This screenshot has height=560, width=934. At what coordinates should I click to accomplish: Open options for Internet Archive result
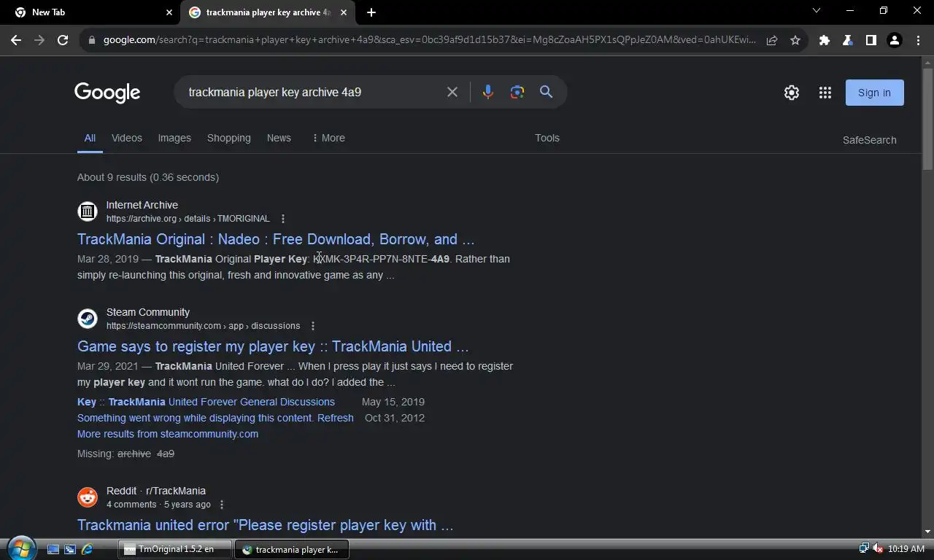pos(283,219)
